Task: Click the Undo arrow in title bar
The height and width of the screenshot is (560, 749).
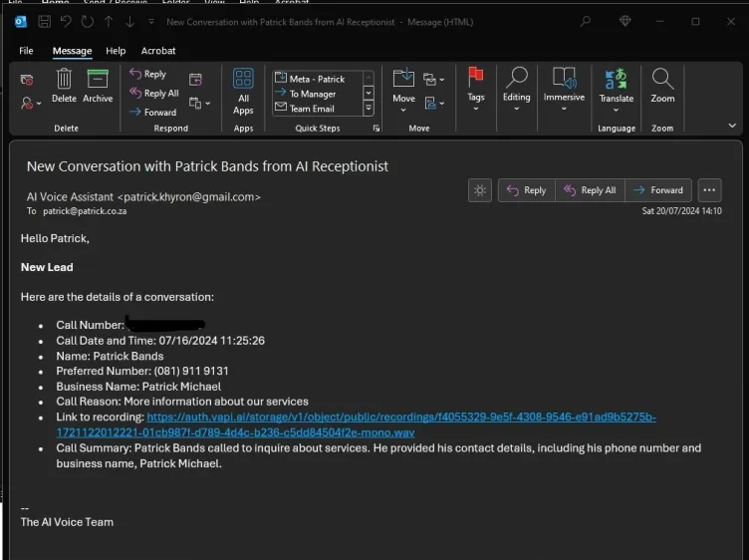Action: pos(66,21)
